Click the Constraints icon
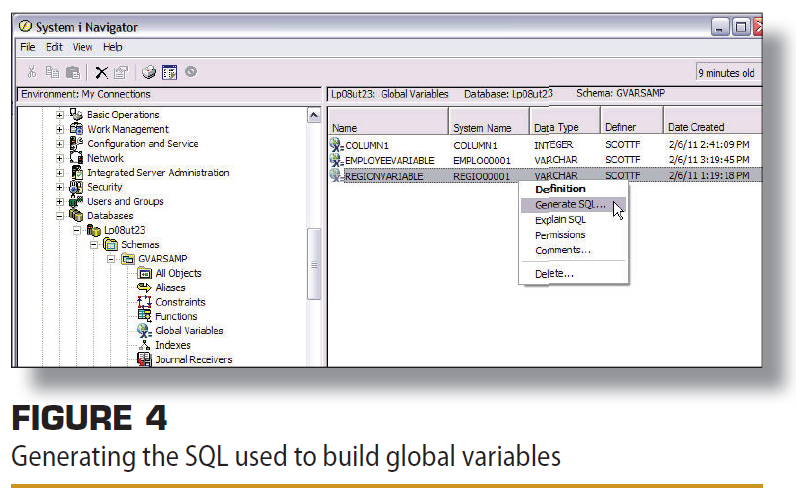 click(x=145, y=302)
